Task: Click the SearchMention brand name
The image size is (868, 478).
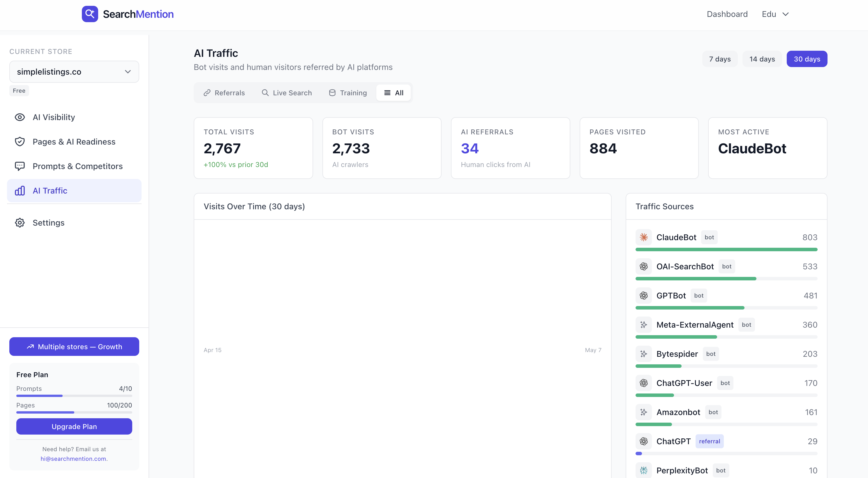Action: 138,14
